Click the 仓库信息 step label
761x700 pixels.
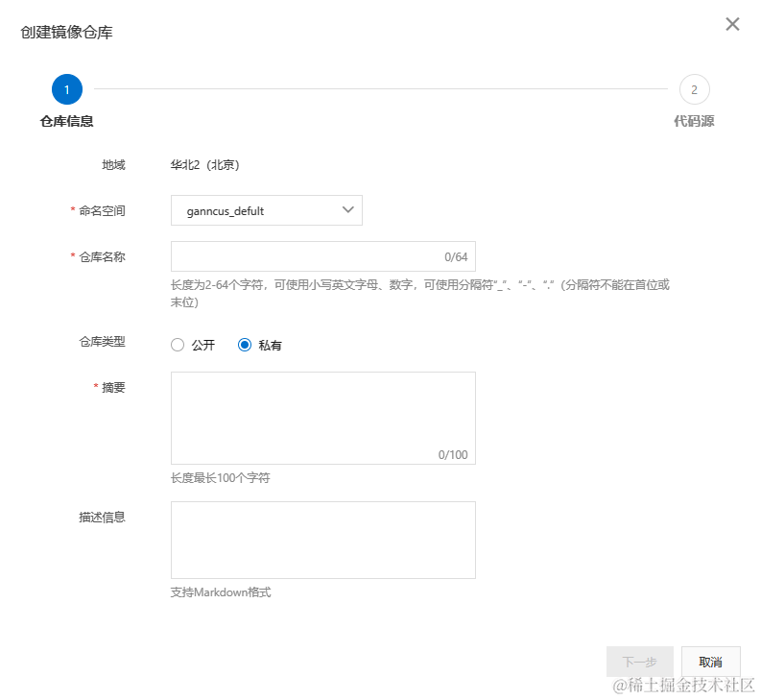[x=66, y=121]
